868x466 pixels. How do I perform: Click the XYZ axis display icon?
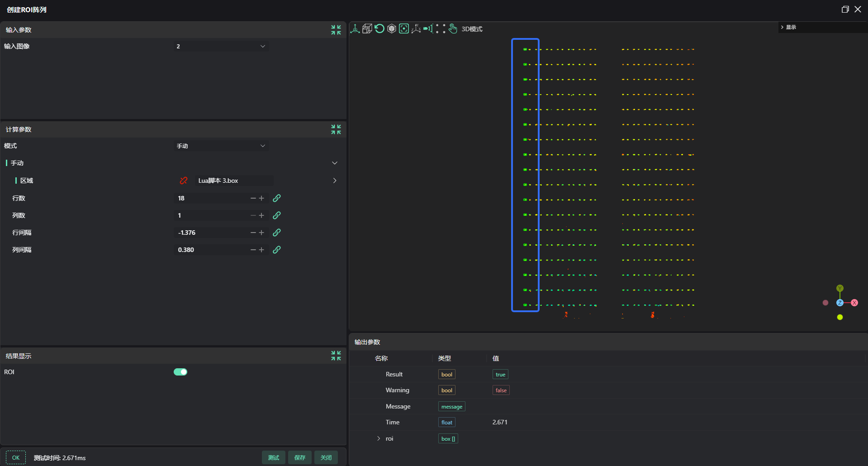(x=416, y=29)
